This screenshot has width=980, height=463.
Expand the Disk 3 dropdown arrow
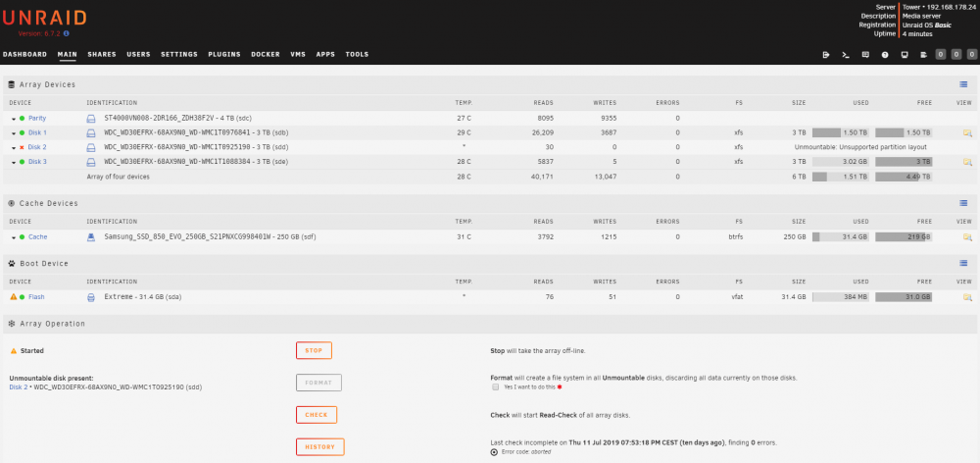14,162
